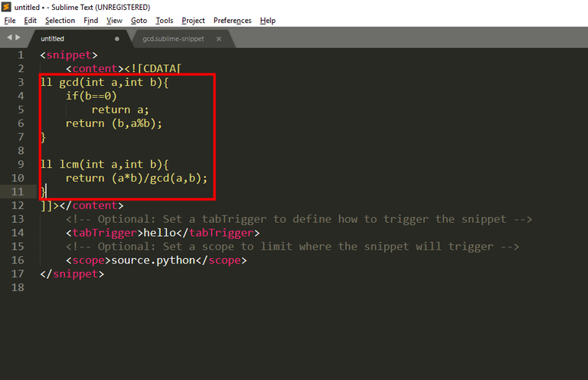Click the 'return (b,a%b);' line
Image resolution: width=588 pixels, height=380 pixels.
pyautogui.click(x=114, y=123)
